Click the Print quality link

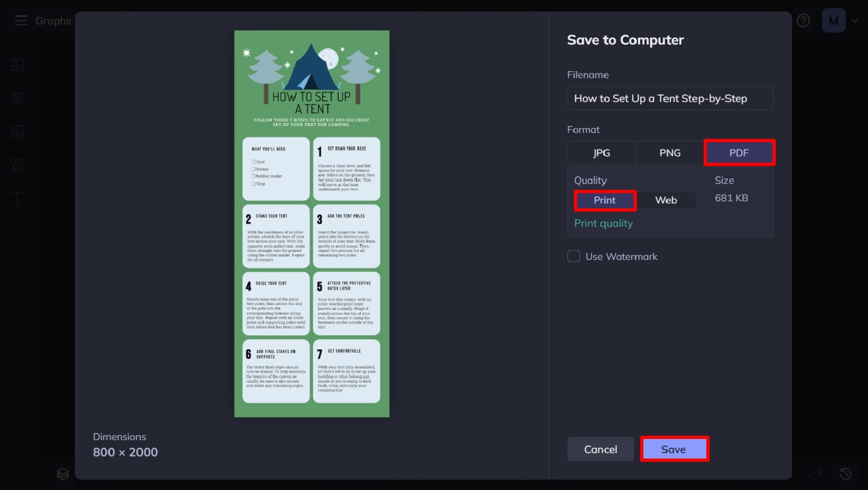pos(603,222)
